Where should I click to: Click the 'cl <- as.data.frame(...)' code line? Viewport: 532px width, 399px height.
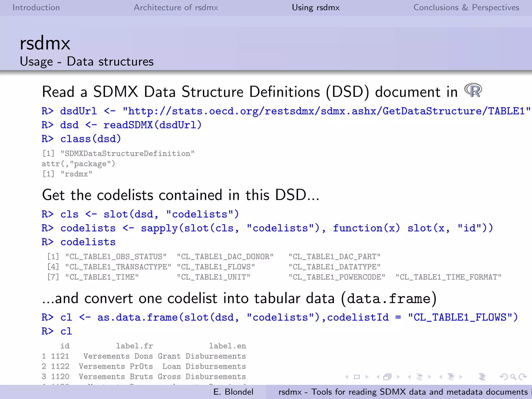tap(280, 317)
